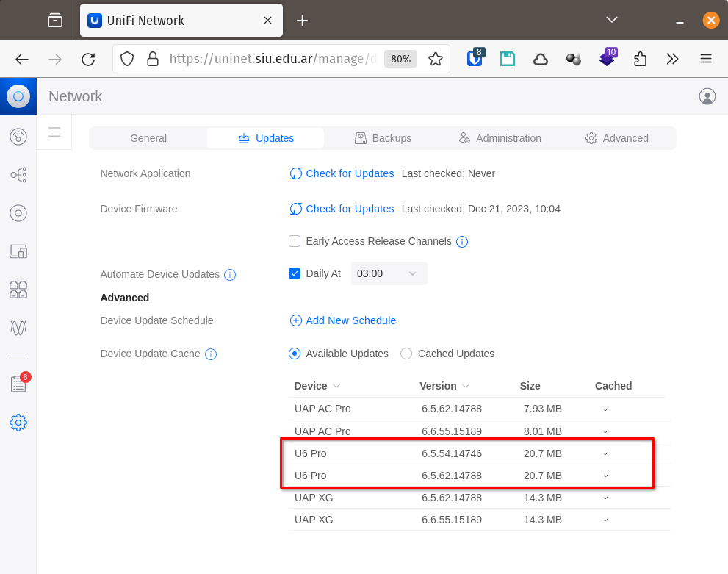
Task: Uncheck the Daily At checkbox
Action: [x=295, y=273]
